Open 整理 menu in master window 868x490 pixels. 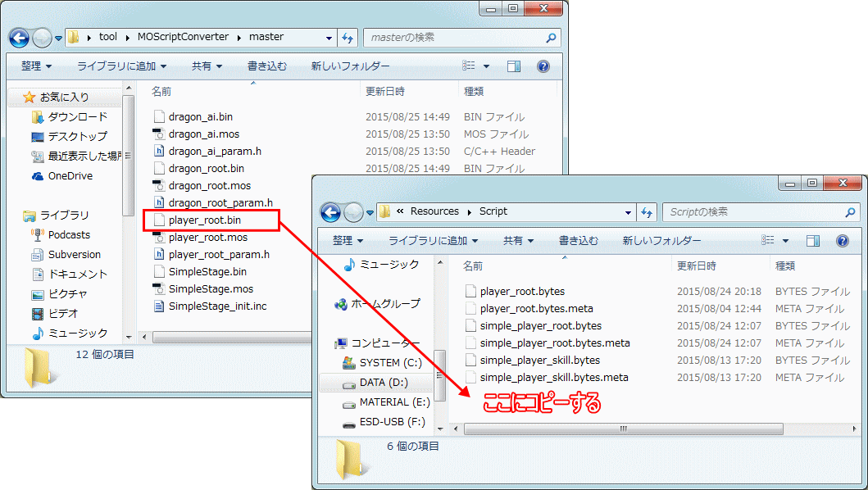(x=37, y=66)
